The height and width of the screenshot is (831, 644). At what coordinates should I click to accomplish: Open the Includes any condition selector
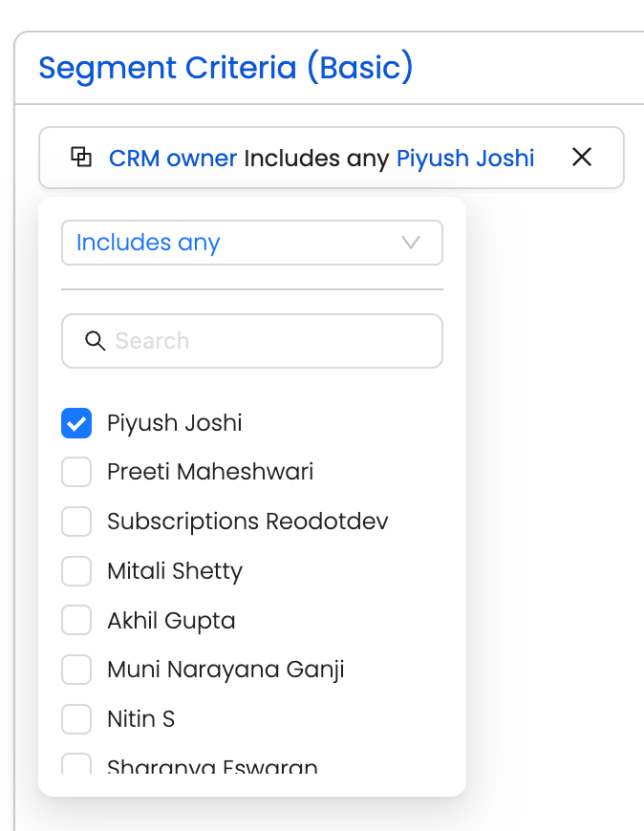pos(251,243)
